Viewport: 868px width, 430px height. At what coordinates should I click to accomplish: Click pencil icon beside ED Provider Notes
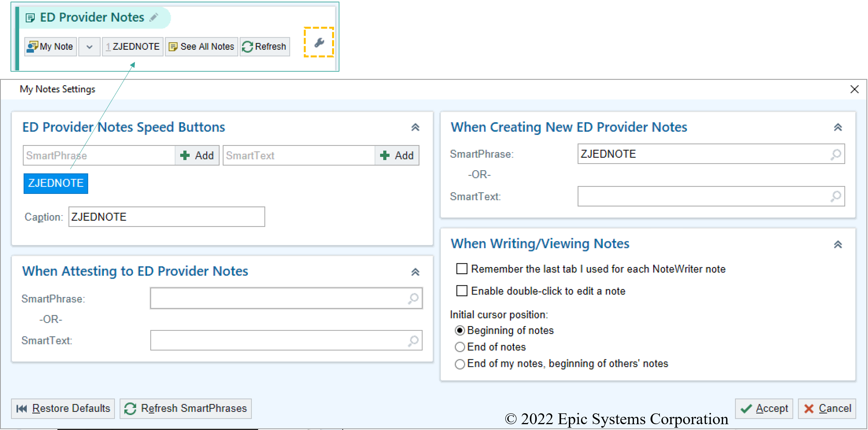click(x=154, y=17)
